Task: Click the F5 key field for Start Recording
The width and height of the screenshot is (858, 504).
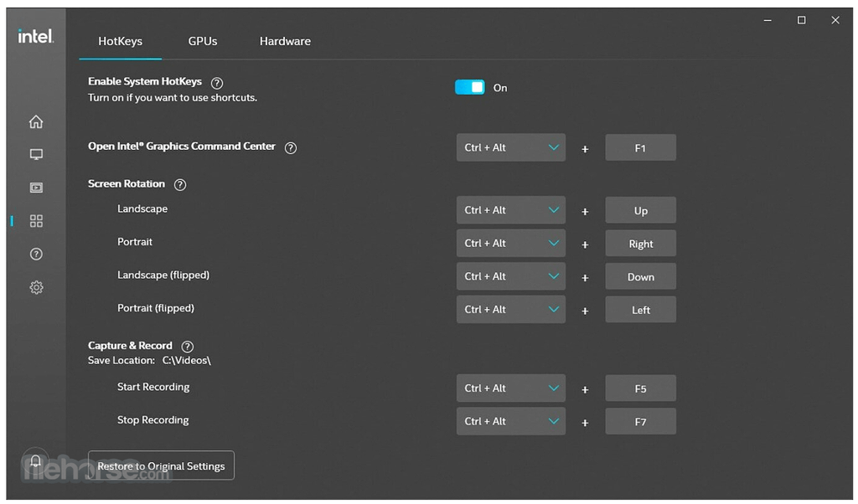Action: coord(640,388)
